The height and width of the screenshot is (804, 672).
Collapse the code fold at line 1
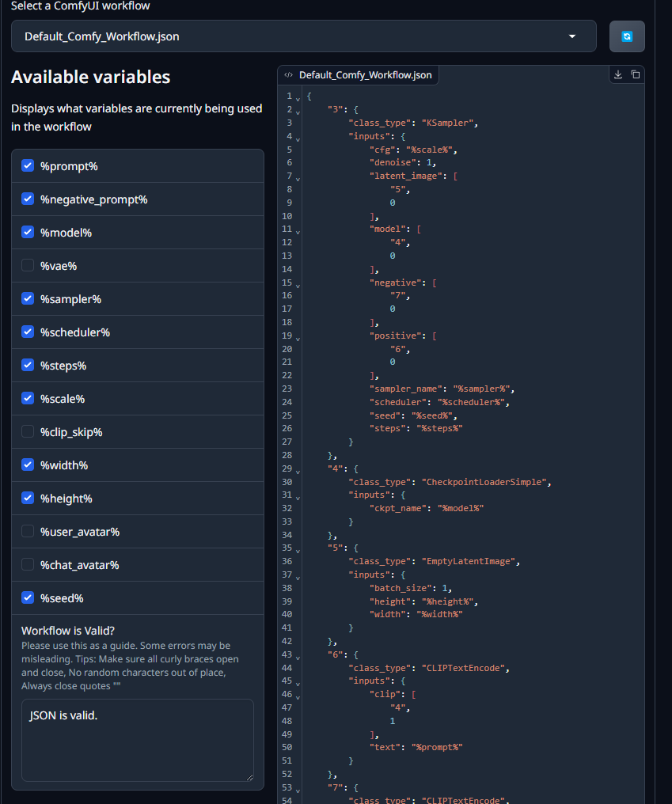298,99
